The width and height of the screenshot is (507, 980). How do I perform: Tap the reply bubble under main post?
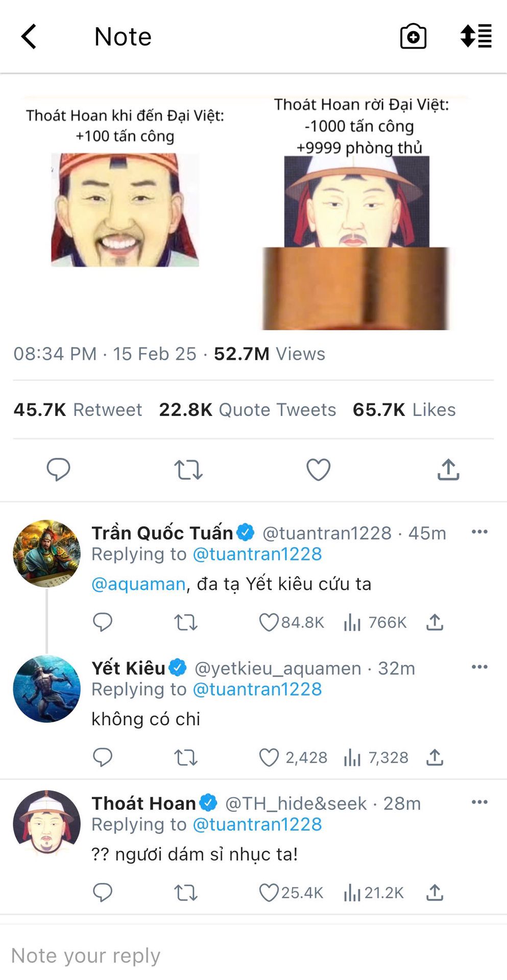(58, 470)
